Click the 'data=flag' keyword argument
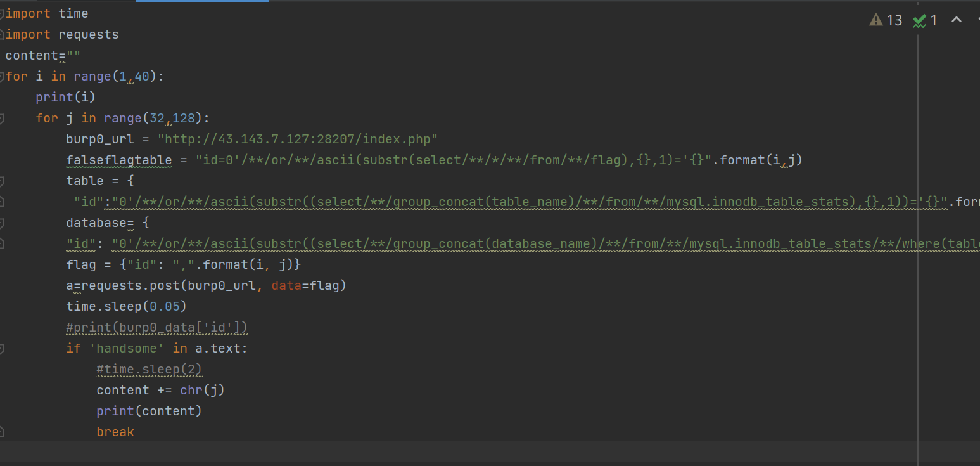Viewport: 980px width, 466px height. pyautogui.click(x=305, y=285)
